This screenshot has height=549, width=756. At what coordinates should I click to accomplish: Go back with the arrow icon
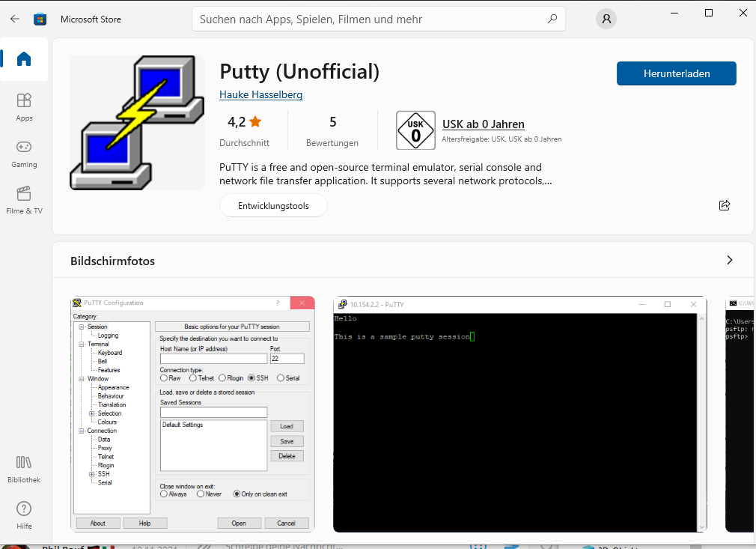point(15,19)
